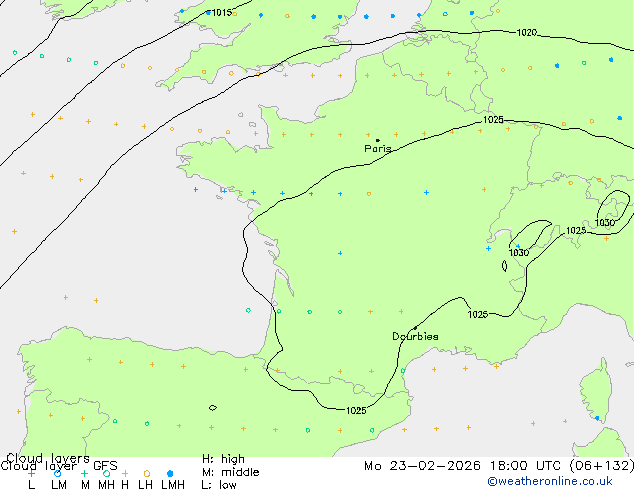Image resolution: width=634 pixels, height=490 pixels.
Task: Click the Paris city label
Action: 378,149
